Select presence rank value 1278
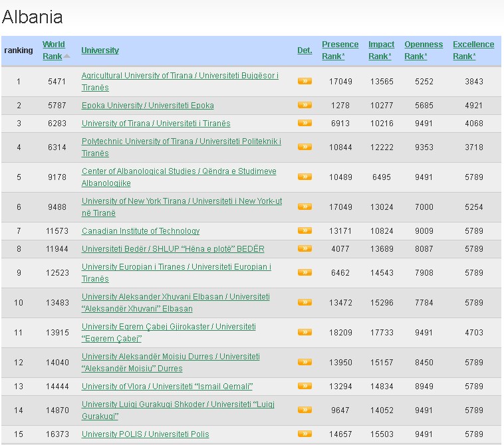 pos(340,106)
